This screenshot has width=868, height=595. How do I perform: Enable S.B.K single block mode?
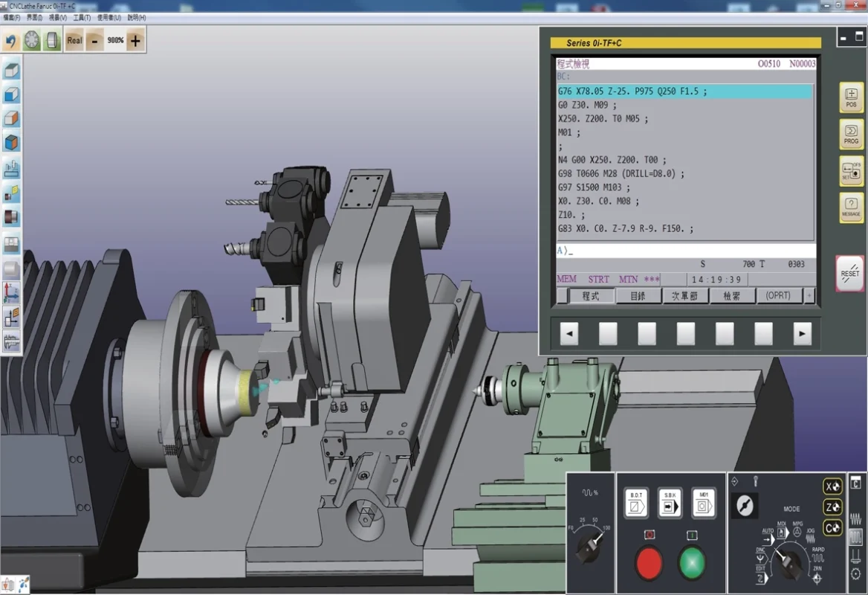tap(670, 504)
